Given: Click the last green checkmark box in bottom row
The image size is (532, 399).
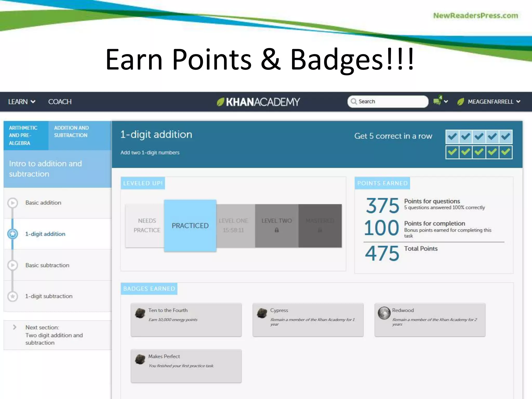Looking at the screenshot, I should [506, 152].
